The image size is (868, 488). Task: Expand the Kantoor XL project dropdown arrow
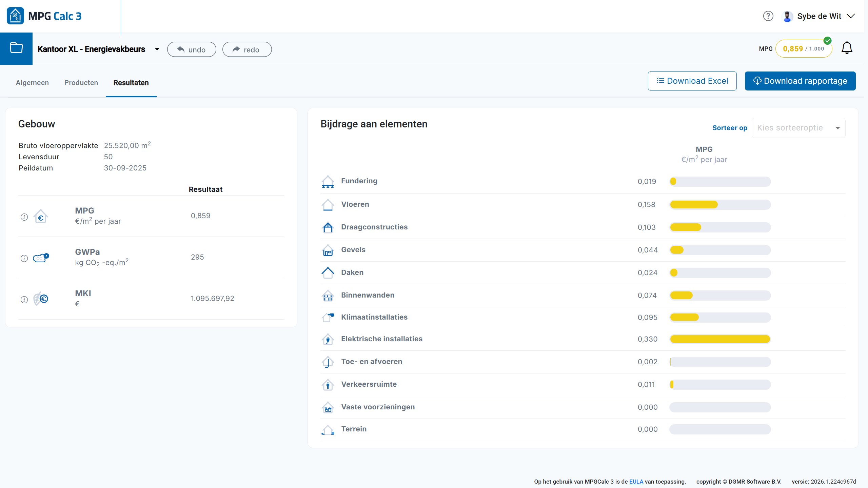[x=157, y=49]
